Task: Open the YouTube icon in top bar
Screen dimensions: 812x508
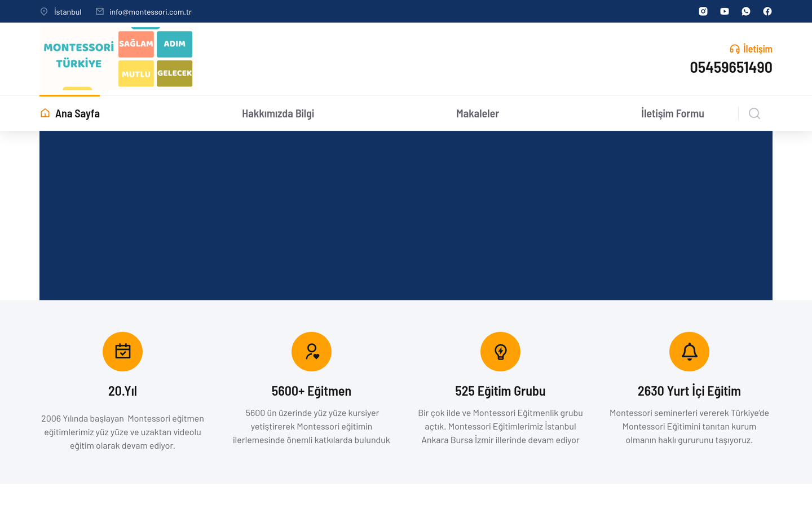Action: [725, 11]
